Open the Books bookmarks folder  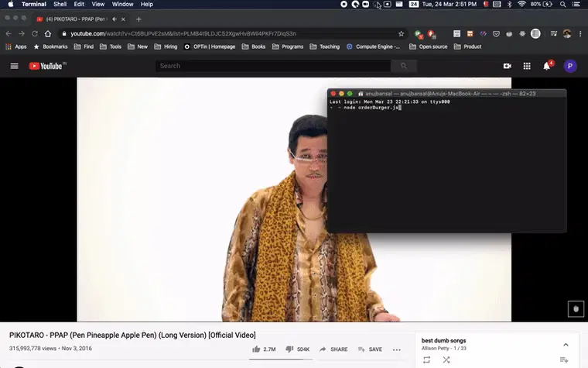(254, 46)
